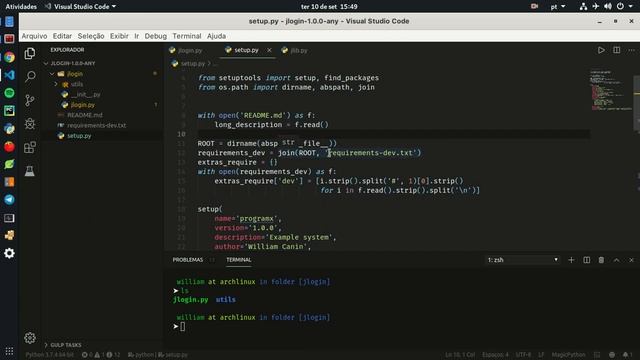Open README.md in explorer

point(85,115)
